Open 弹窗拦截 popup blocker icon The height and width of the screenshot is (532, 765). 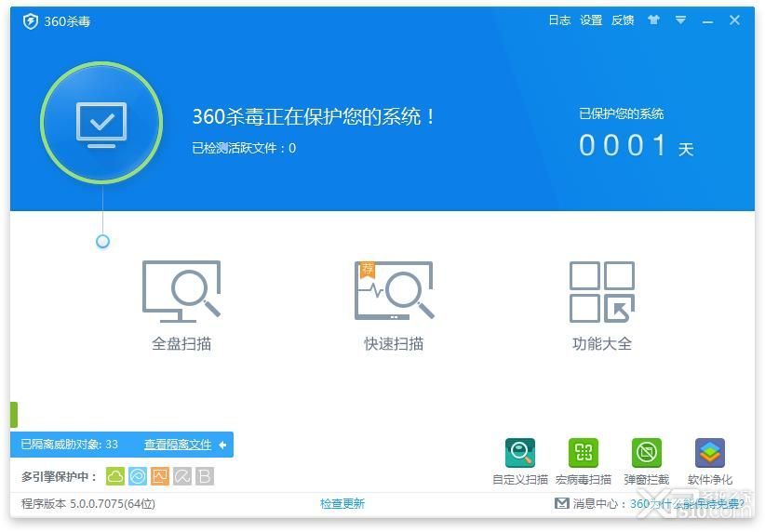click(x=647, y=453)
